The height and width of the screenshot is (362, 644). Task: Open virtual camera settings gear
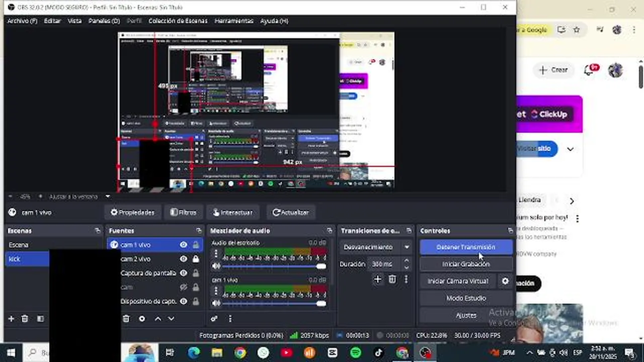click(x=506, y=281)
